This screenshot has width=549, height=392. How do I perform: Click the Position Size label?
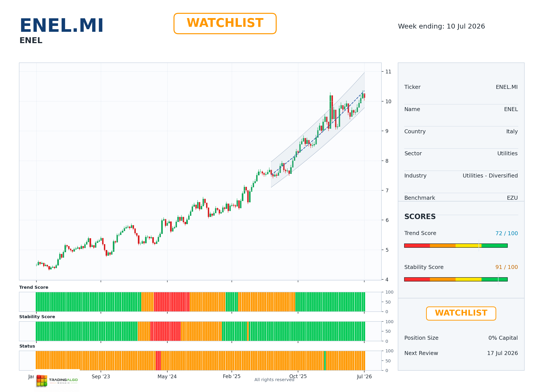421,338
